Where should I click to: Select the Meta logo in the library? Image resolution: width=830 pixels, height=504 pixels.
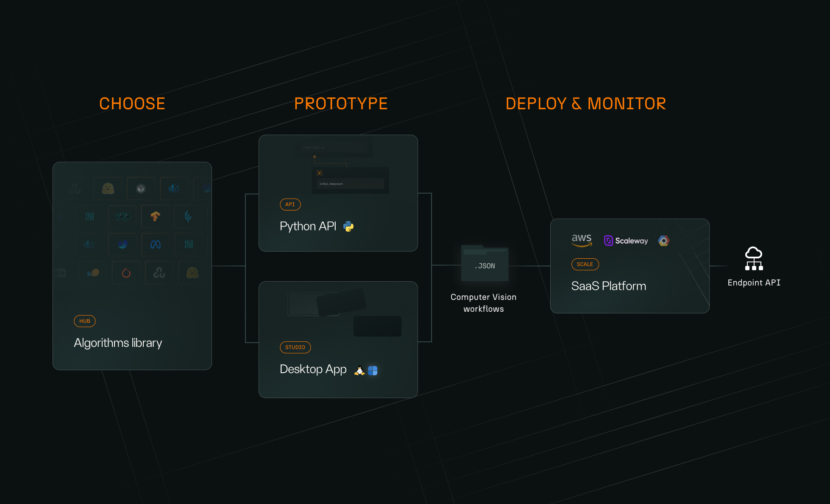[x=156, y=244]
